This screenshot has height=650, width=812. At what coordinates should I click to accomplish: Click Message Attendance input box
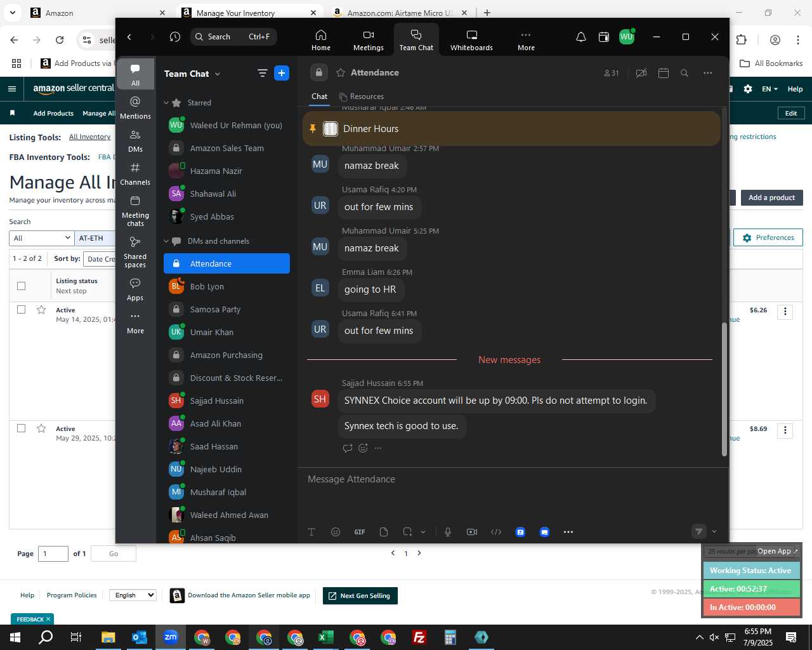(x=513, y=479)
